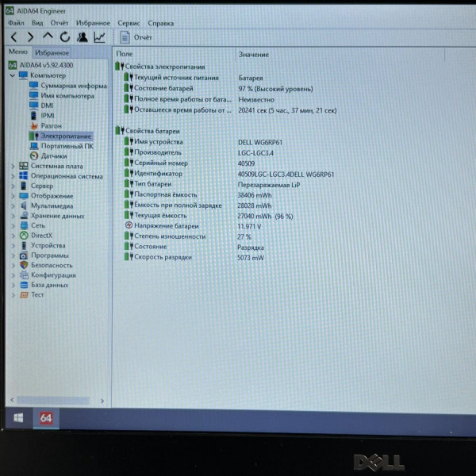Select the Электропитание tree item
The height and width of the screenshot is (476, 476).
pos(61,136)
